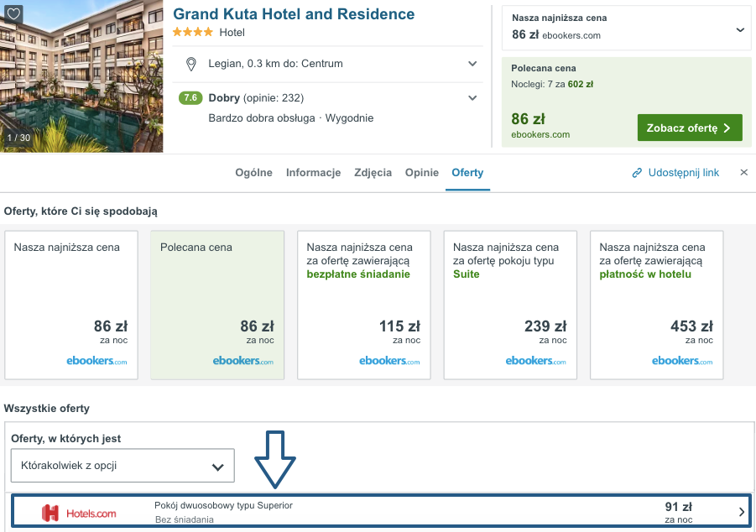Viewport: 756px width, 532px height.
Task: Select the Polecana cena 86 zł card
Action: pos(217,305)
